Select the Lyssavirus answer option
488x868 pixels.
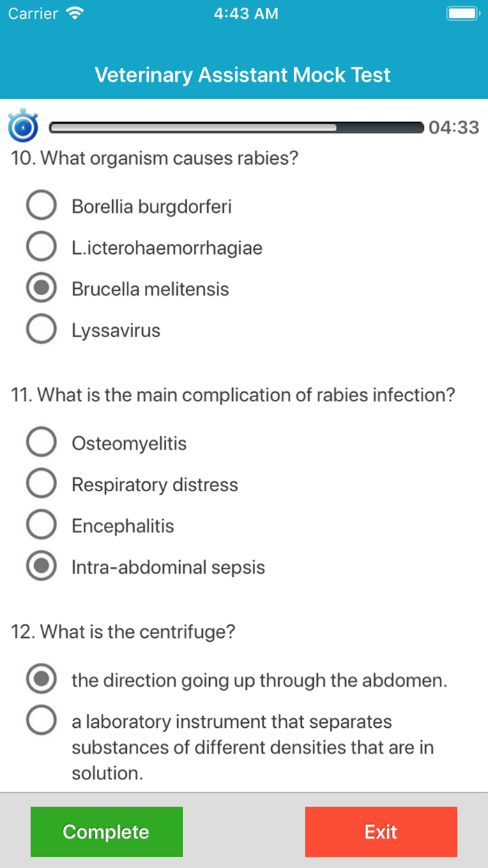click(x=41, y=329)
